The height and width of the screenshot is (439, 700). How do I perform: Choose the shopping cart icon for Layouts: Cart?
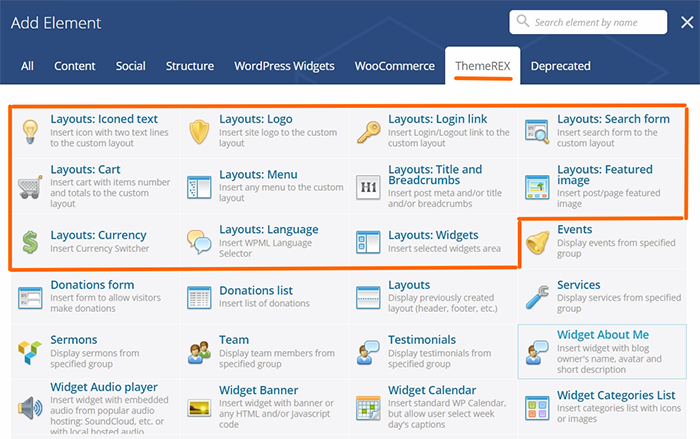[x=31, y=186]
